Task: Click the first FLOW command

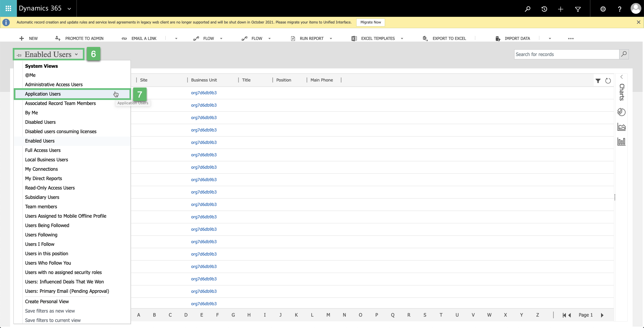Action: pos(204,38)
